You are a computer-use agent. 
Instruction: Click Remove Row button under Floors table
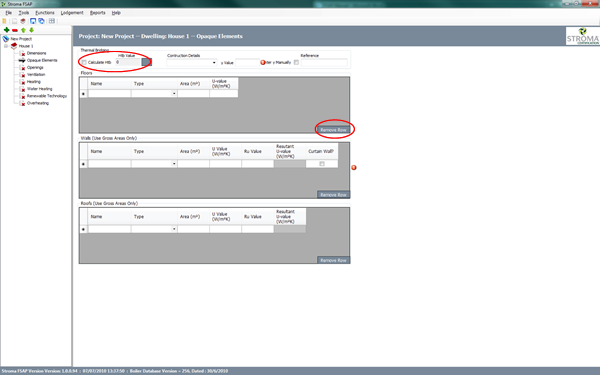coord(333,130)
